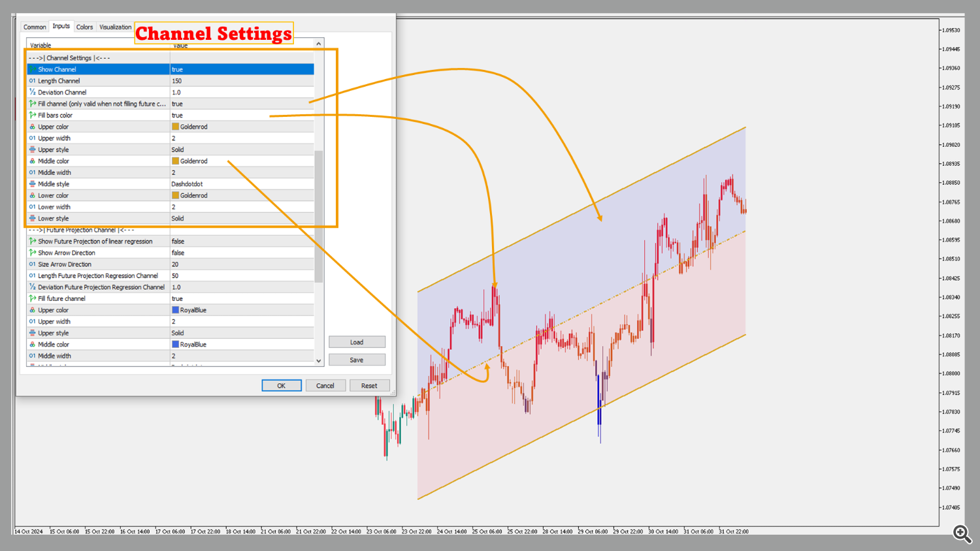
Task: Click the integer icon beside Lower width
Action: pyautogui.click(x=32, y=207)
